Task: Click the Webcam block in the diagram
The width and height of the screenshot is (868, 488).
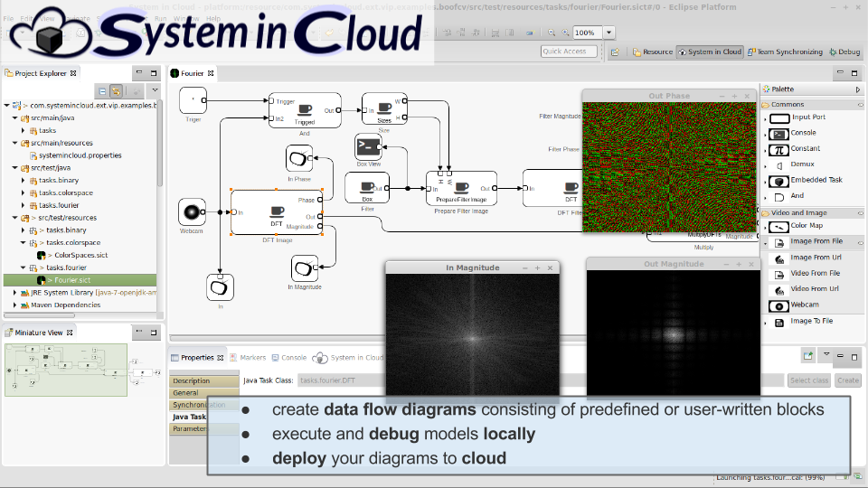Action: 192,211
